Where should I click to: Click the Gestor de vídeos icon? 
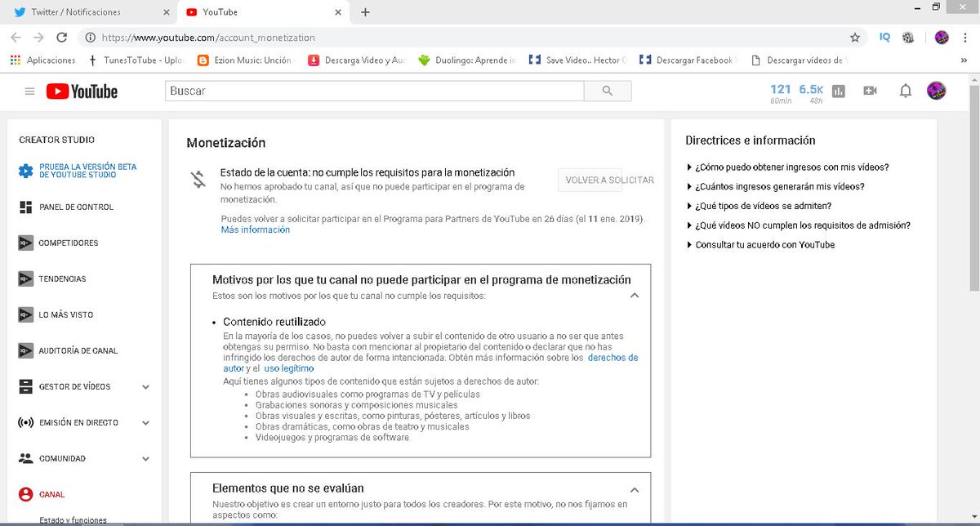pyautogui.click(x=25, y=387)
